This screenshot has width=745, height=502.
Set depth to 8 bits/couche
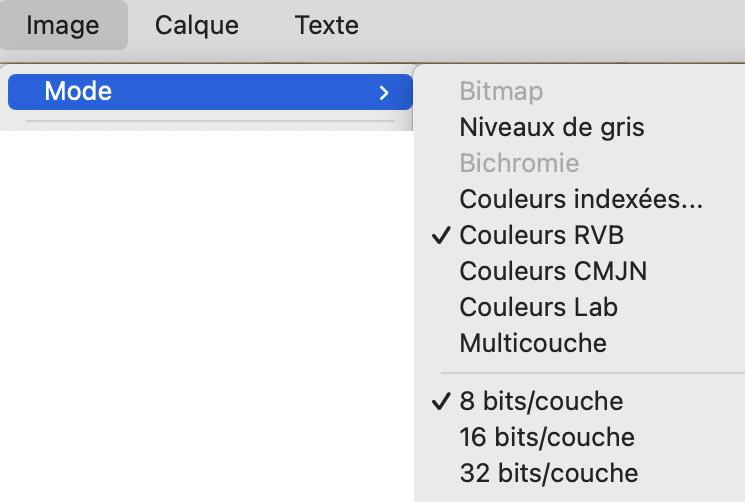point(541,402)
